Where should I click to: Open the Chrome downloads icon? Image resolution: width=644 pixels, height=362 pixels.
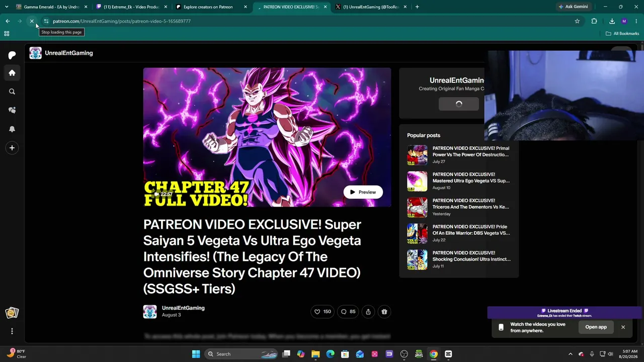click(x=612, y=21)
